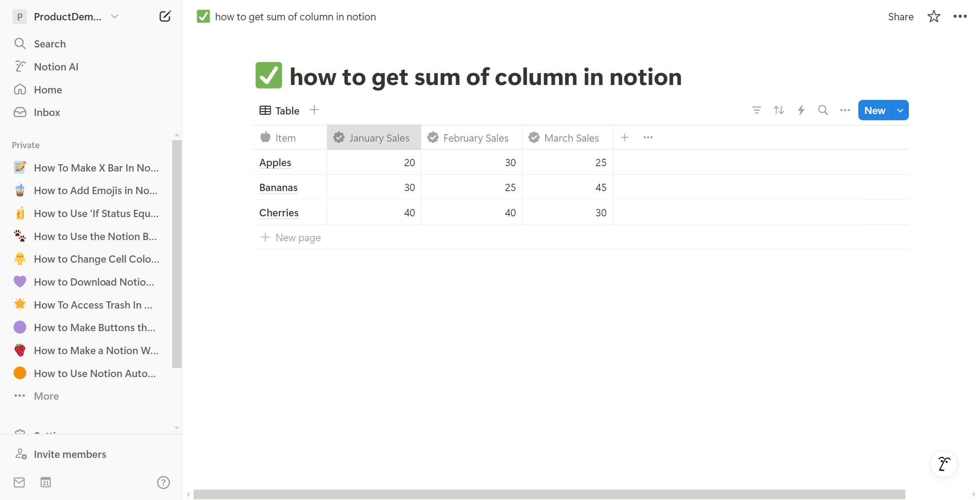Click the horizontal scrollbar at page bottom
The height and width of the screenshot is (500, 980).
click(x=549, y=494)
